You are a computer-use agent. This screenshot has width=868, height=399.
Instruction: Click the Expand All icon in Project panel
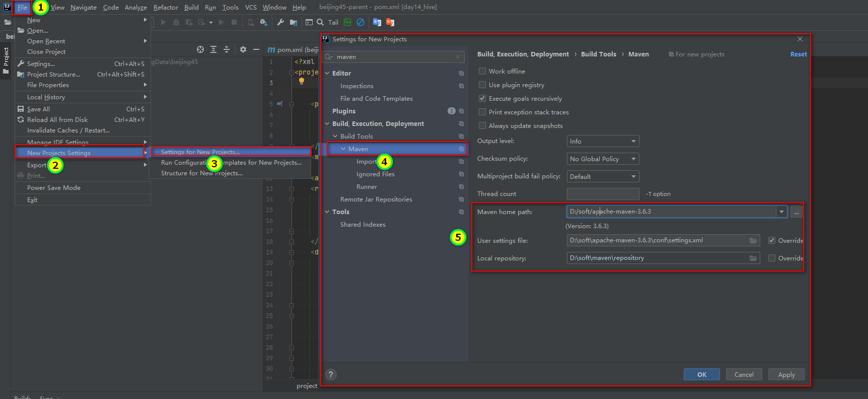tap(213, 49)
